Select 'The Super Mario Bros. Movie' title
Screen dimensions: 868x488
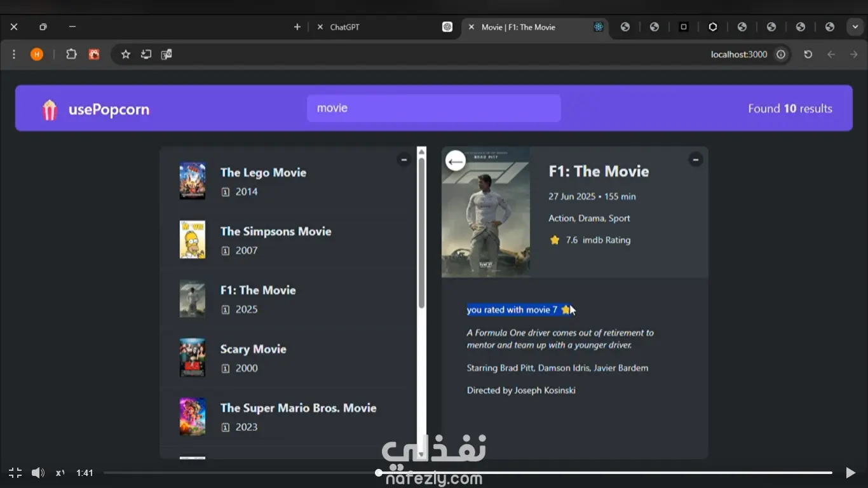point(299,408)
